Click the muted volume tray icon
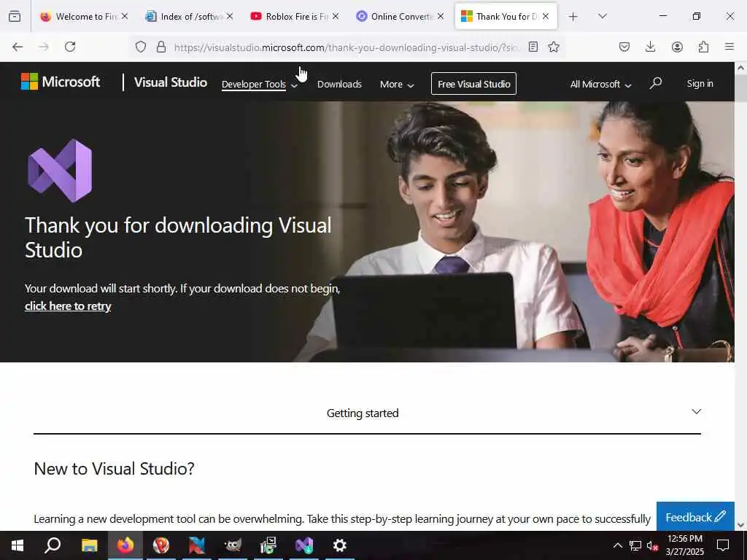Screen dimensions: 747x560 coord(652,545)
